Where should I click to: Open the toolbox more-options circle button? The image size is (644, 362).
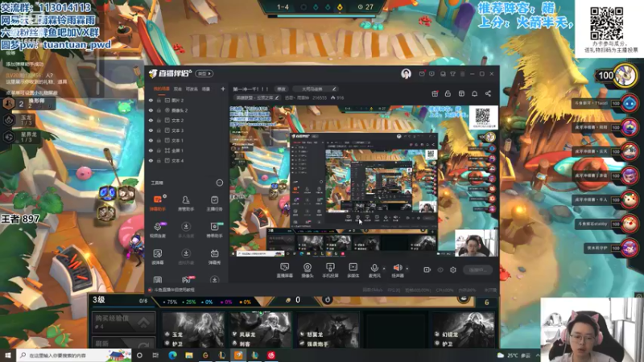[219, 183]
